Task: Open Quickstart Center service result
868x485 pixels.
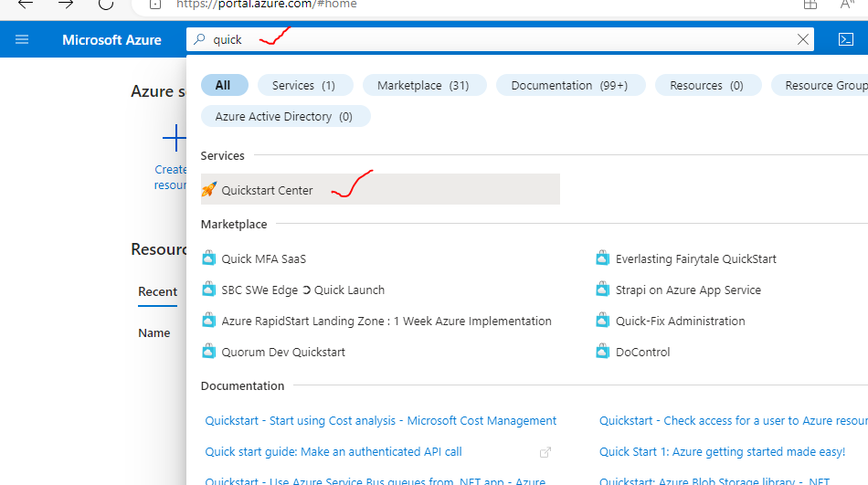Action: [x=267, y=190]
